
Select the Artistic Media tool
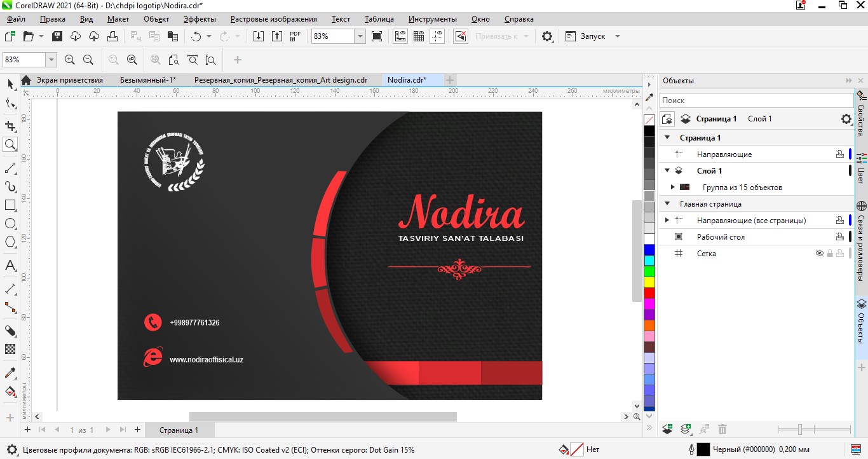(10, 187)
